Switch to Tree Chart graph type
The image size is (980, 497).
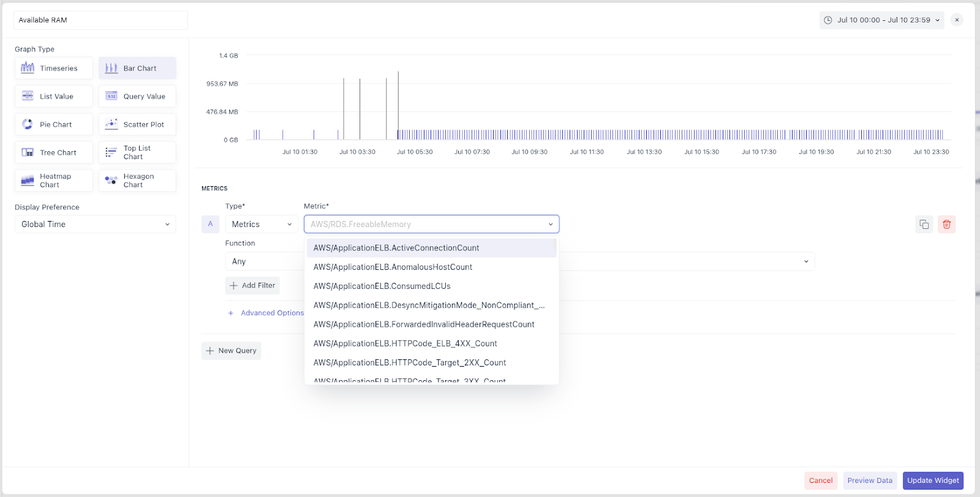[x=54, y=152]
